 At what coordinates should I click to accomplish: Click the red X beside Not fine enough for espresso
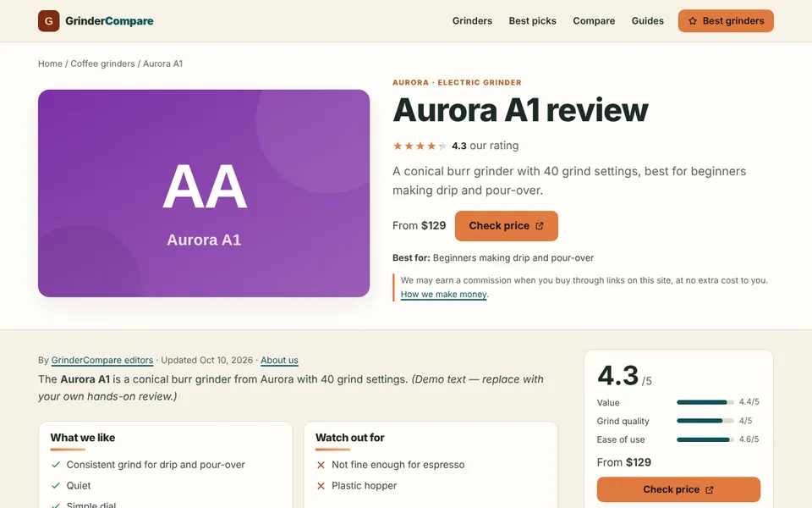tap(321, 465)
